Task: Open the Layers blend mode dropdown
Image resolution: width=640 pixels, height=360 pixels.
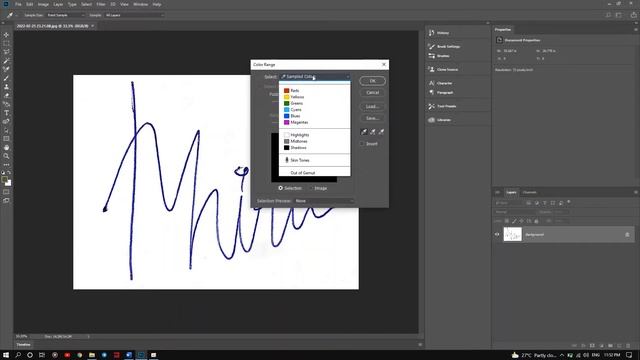Action: click(x=516, y=212)
